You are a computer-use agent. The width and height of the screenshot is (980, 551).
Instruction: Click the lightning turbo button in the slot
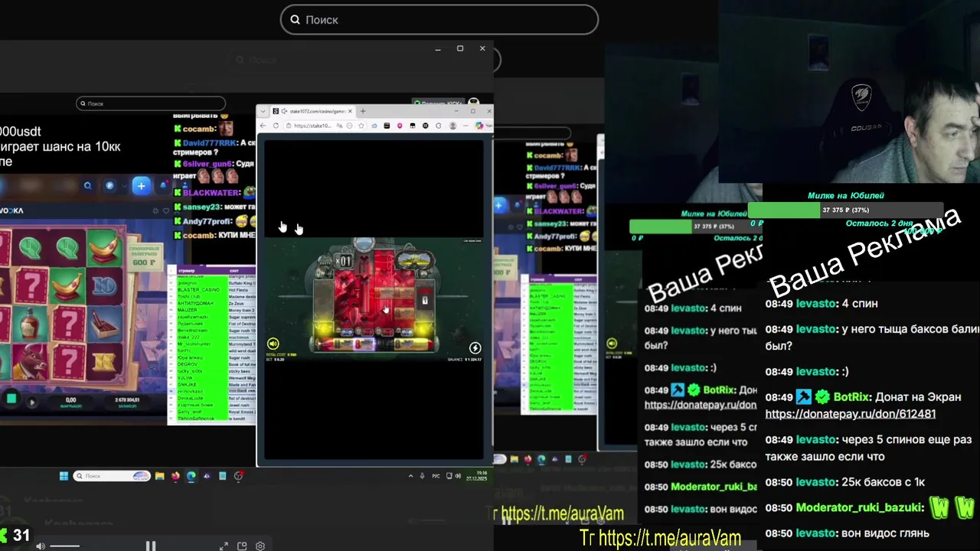pyautogui.click(x=475, y=348)
